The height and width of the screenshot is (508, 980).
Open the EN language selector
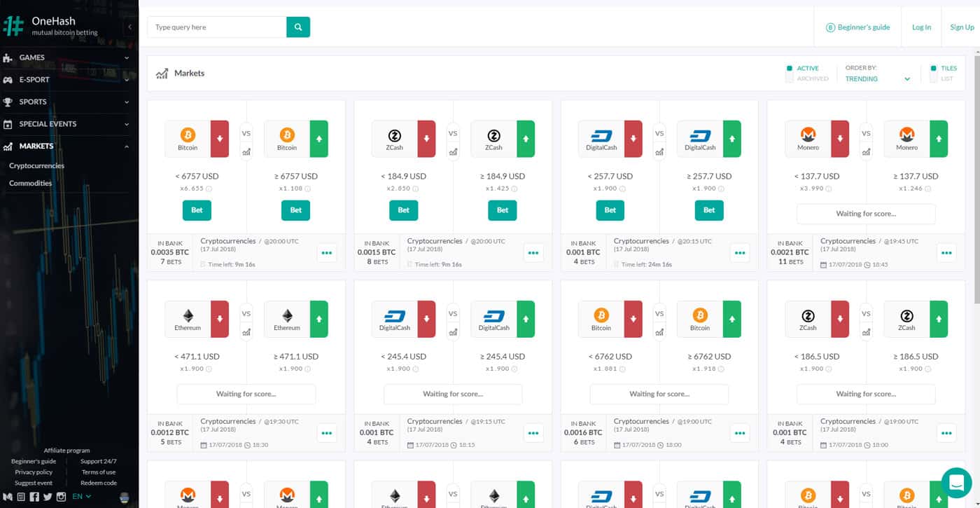82,497
